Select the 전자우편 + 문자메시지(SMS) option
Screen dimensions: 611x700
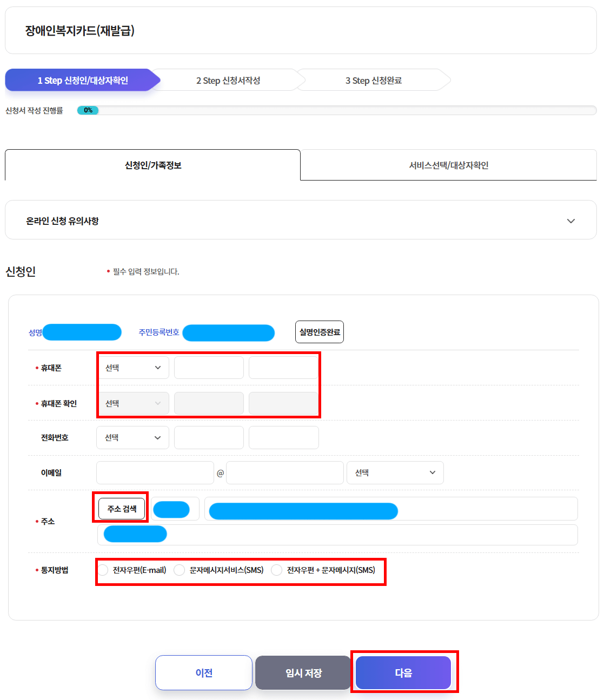(x=277, y=570)
